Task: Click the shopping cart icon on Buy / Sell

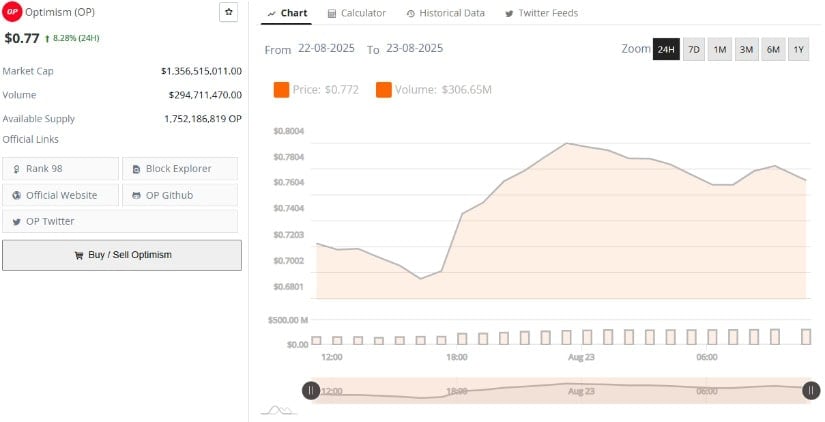Action: tap(79, 255)
